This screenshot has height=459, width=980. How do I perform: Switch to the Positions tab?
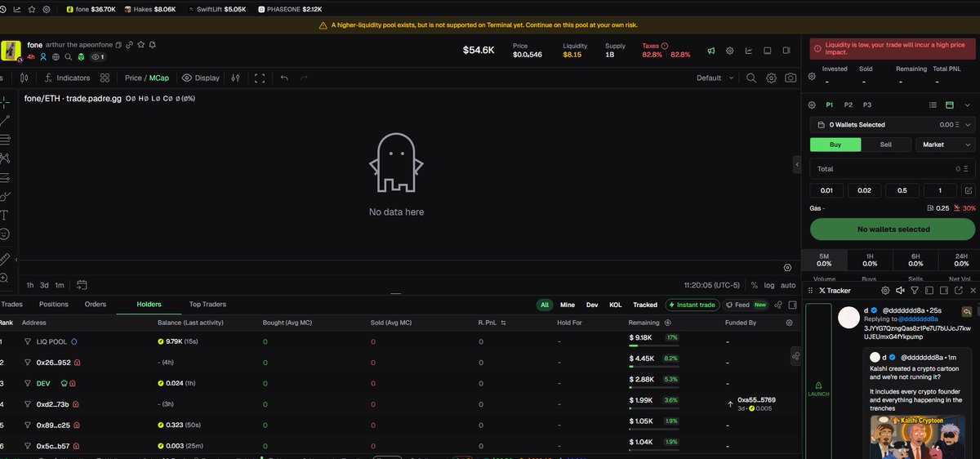54,305
